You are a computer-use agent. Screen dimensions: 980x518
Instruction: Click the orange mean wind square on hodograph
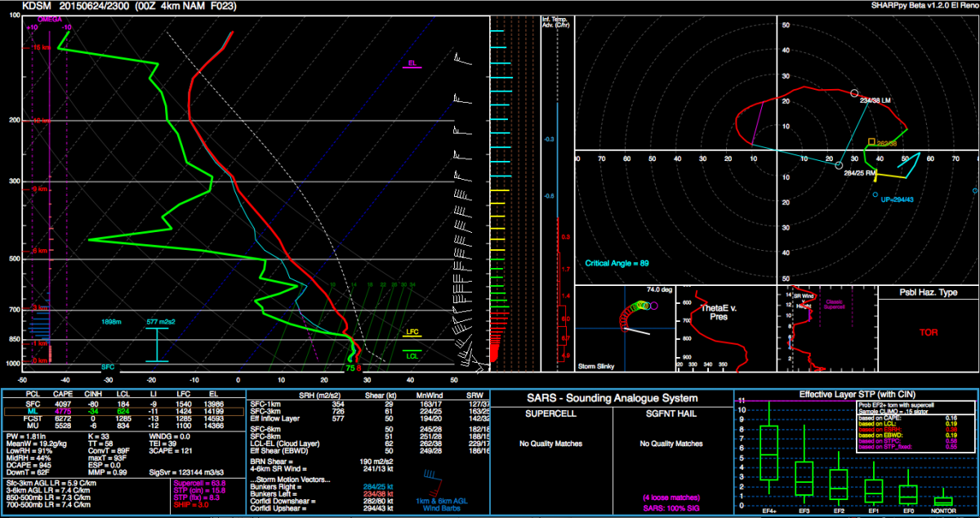tap(871, 141)
